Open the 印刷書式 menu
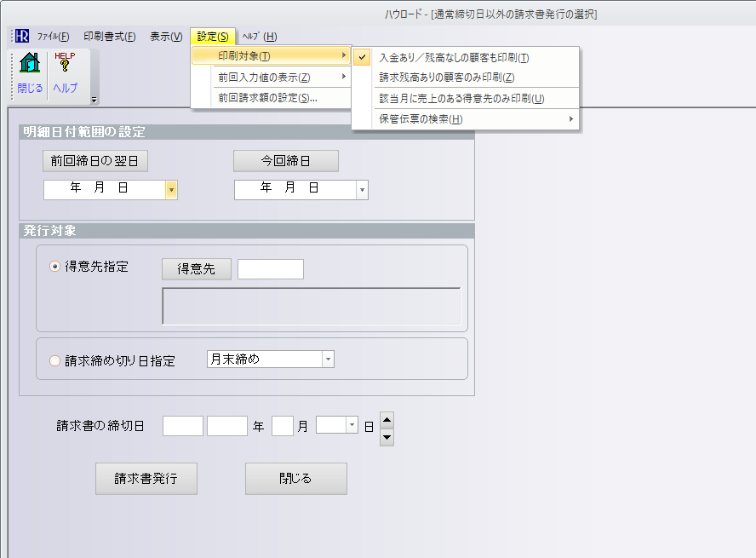 (x=109, y=37)
